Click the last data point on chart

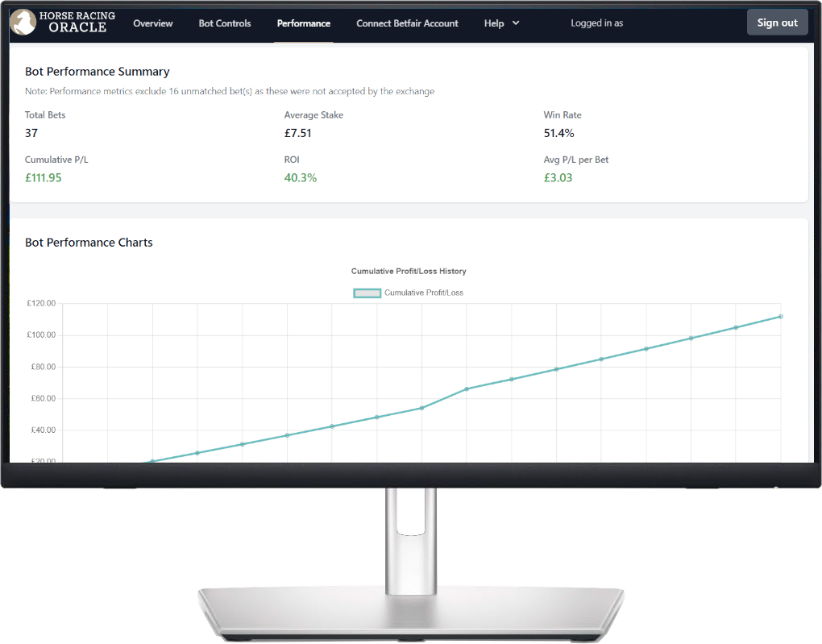(x=781, y=317)
